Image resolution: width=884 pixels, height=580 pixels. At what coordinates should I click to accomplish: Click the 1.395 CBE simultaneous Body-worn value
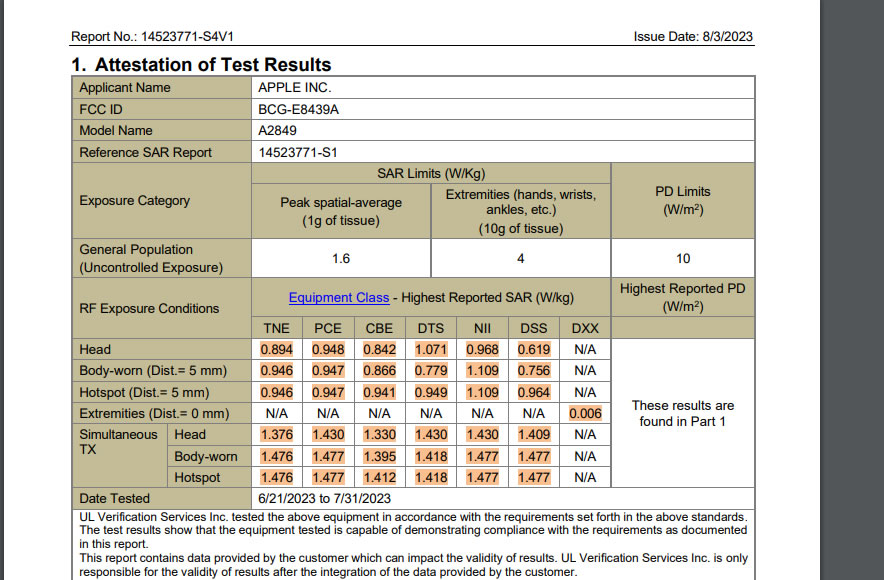(x=379, y=456)
